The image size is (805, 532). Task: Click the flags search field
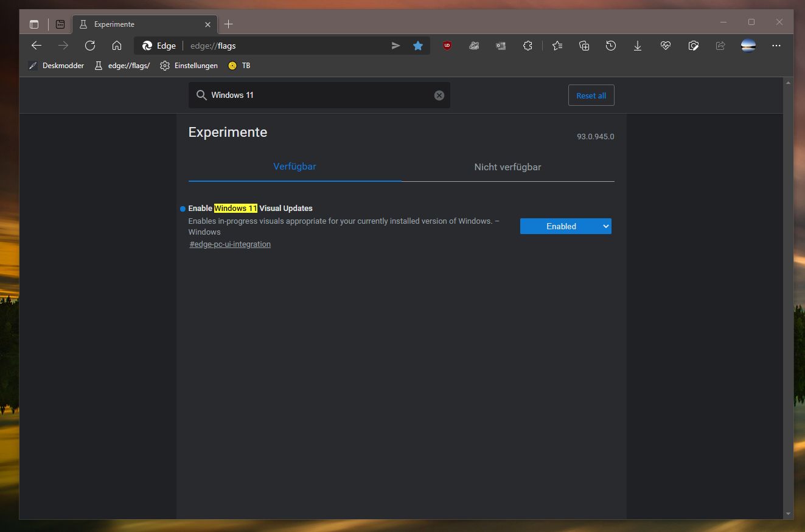tap(319, 95)
